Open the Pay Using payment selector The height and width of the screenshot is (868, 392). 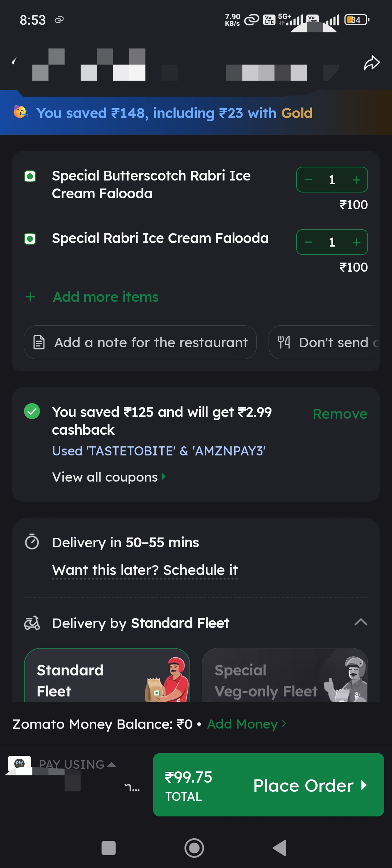(x=77, y=764)
